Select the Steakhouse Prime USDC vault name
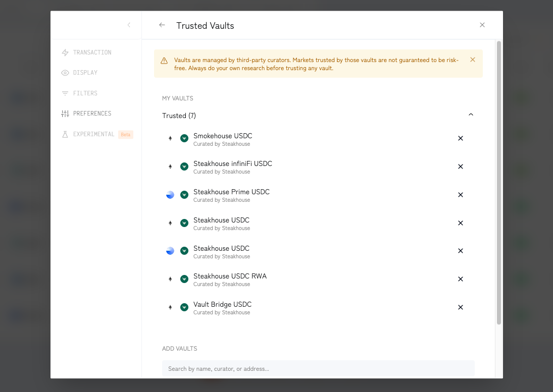553x392 pixels. [231, 192]
